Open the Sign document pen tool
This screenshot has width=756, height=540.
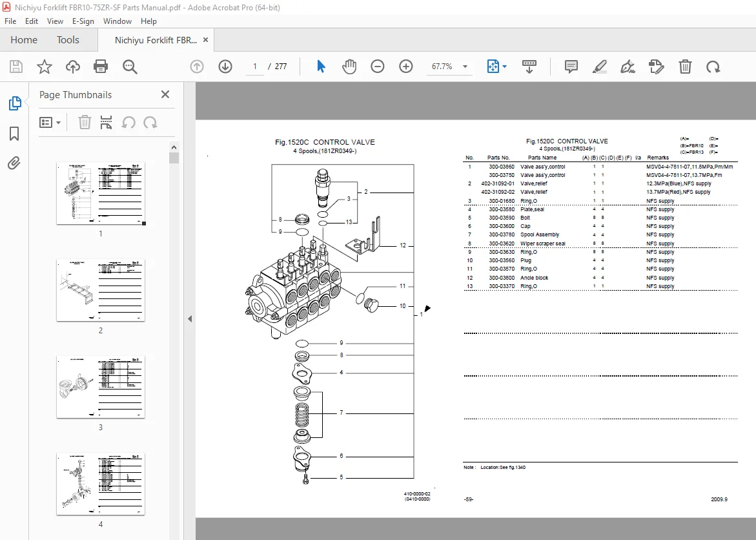pyautogui.click(x=628, y=67)
